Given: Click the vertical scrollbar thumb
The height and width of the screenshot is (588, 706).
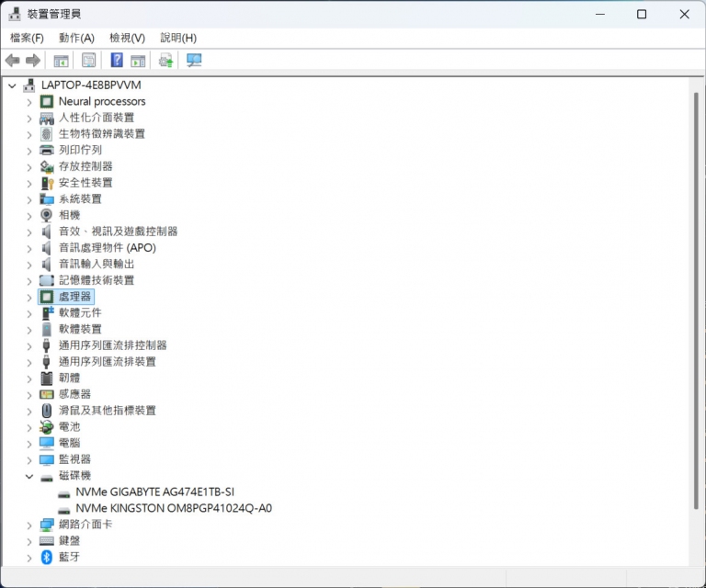Looking at the screenshot, I should (696, 300).
